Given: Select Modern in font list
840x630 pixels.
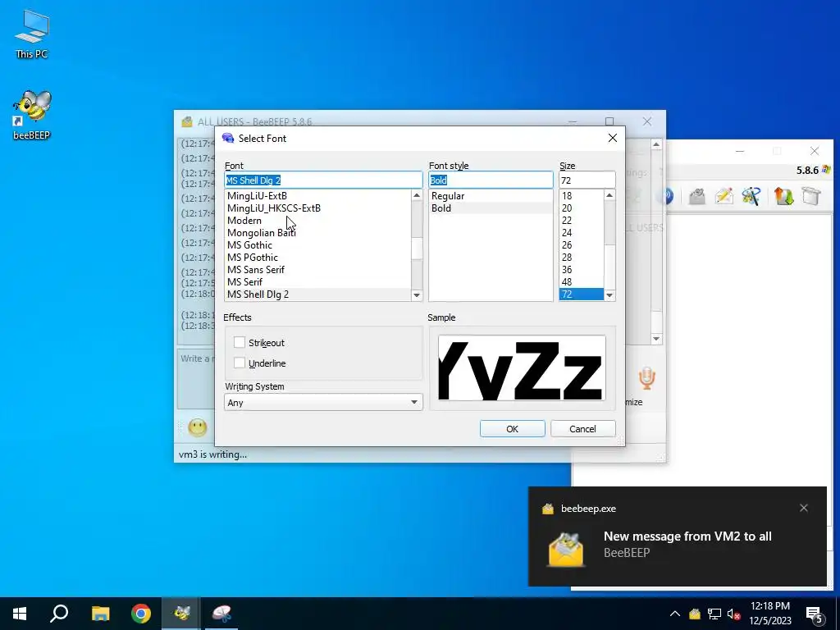Looking at the screenshot, I should coord(317,220).
